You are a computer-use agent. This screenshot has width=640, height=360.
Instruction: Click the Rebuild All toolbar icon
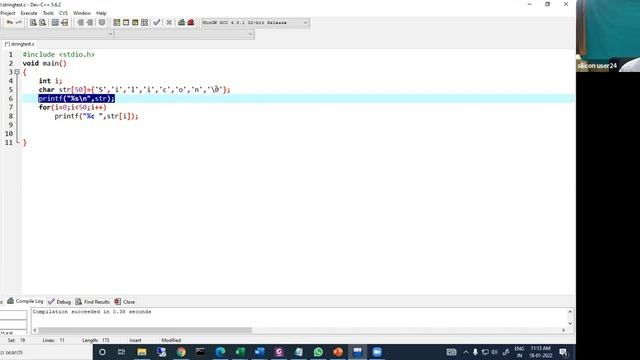[144, 22]
